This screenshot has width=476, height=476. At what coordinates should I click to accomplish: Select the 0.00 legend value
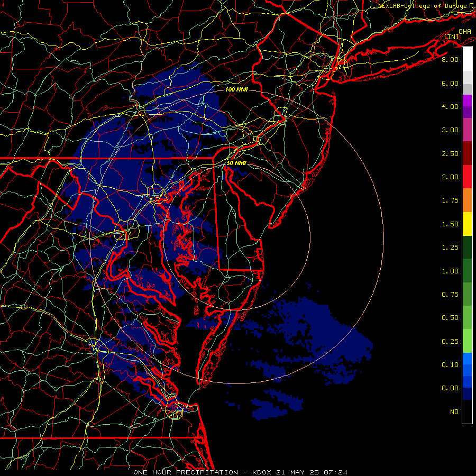click(x=450, y=388)
